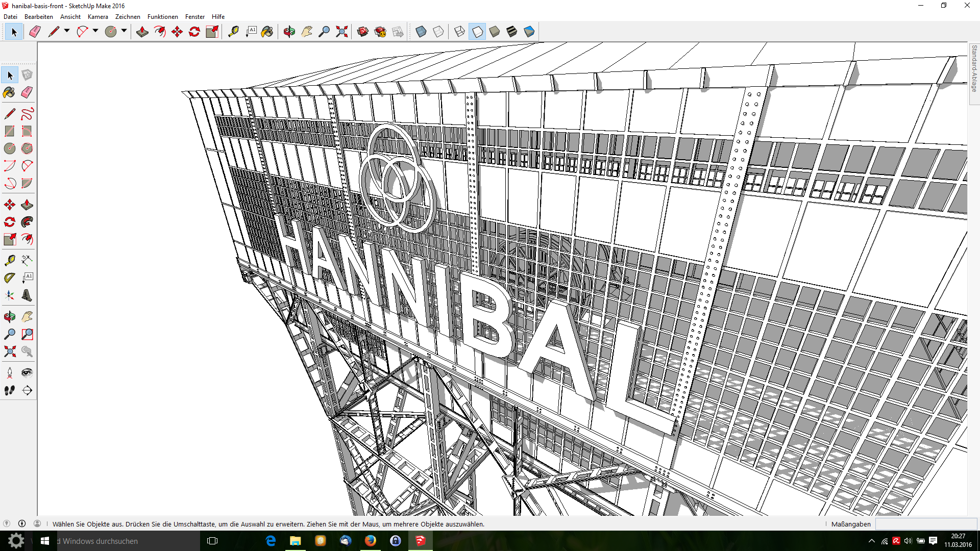Open the Fenster menu

[x=194, y=16]
